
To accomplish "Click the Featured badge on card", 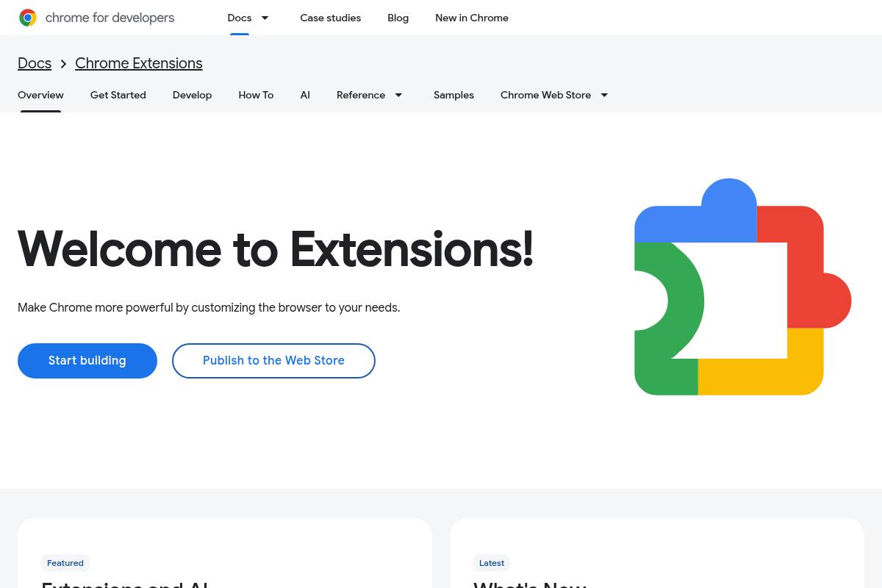I will point(65,563).
